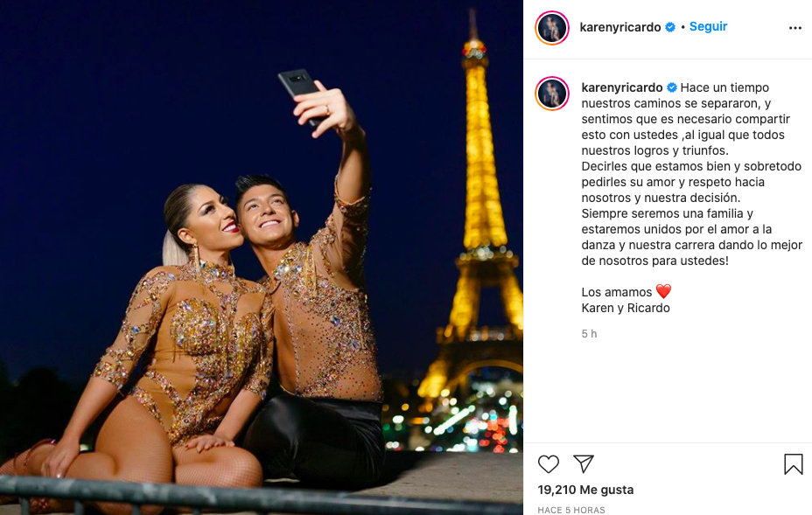Click the caption text starting Hace un tiempo
The image size is (812, 515).
click(692, 174)
